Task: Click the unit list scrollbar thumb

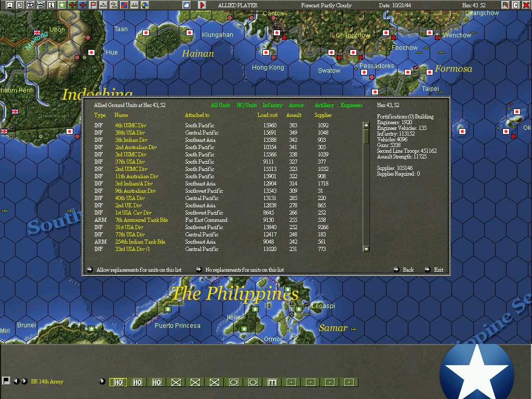Action: pos(366,136)
